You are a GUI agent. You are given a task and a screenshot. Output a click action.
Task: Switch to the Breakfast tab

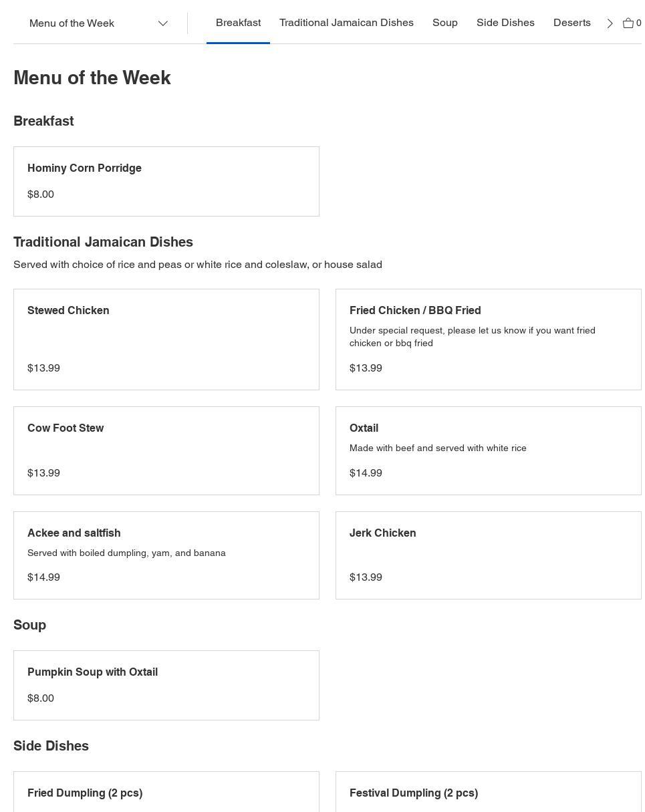point(238,23)
